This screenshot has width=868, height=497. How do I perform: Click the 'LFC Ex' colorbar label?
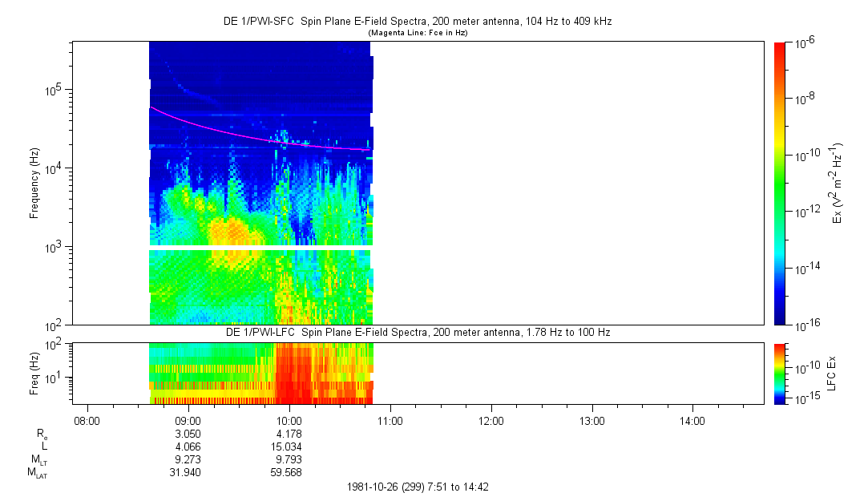coord(831,374)
